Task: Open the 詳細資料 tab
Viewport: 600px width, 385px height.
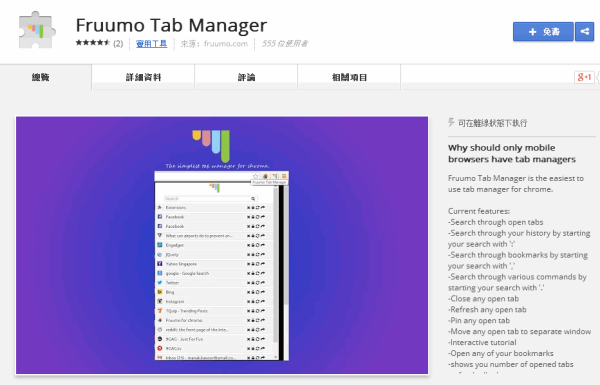Action: coord(143,77)
